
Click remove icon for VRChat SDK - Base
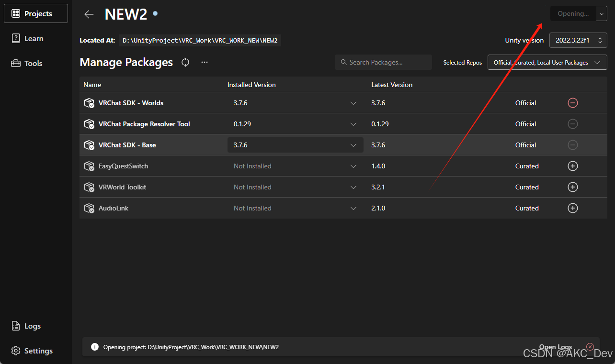(573, 145)
